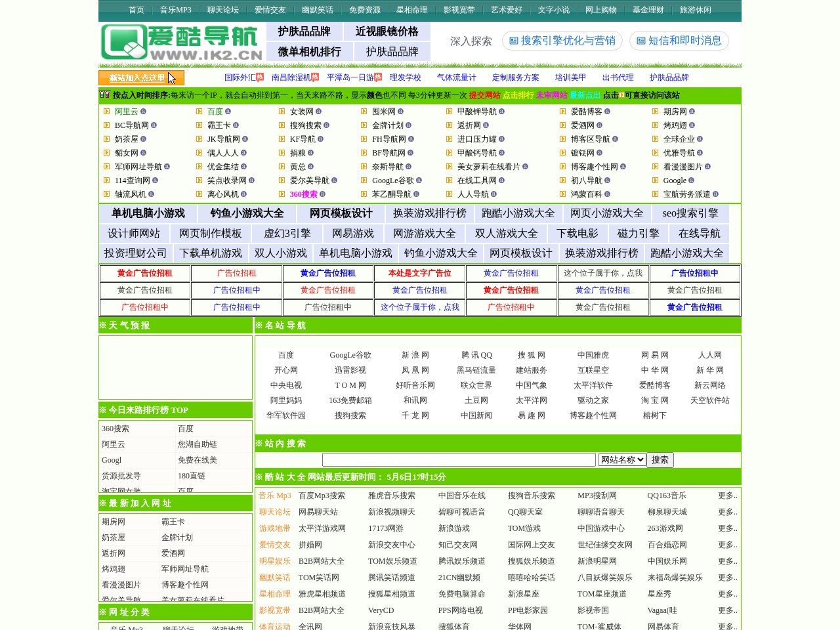Screen dimensions: 840x630
Task: Click the round icon after 美女萝莉在线看片
Action: point(525,167)
